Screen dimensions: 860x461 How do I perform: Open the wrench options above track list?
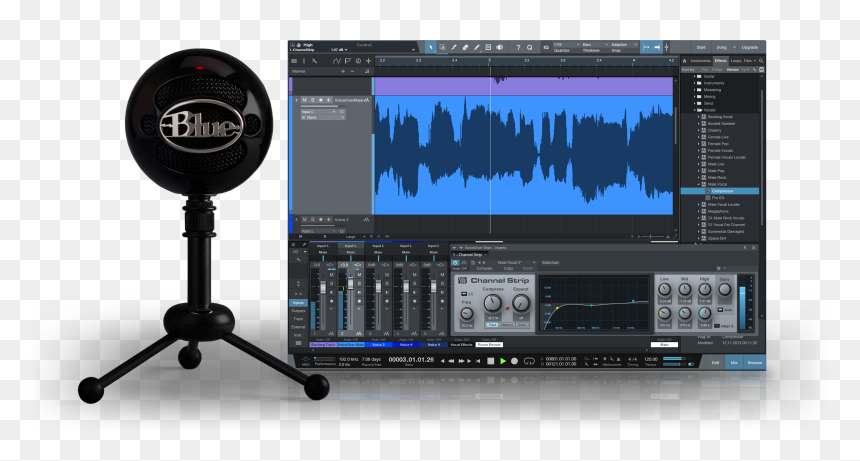315,61
